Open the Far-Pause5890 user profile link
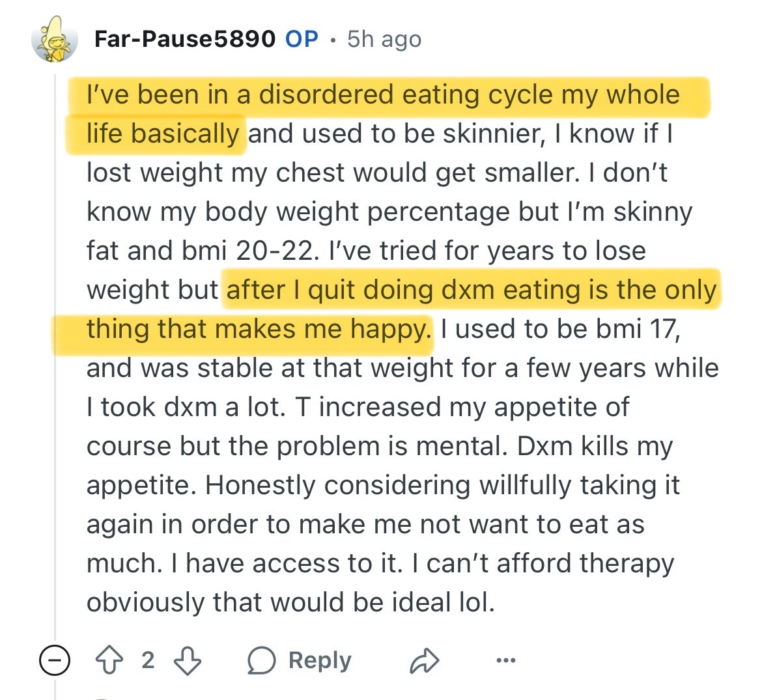This screenshot has height=700, width=762. coord(184,39)
